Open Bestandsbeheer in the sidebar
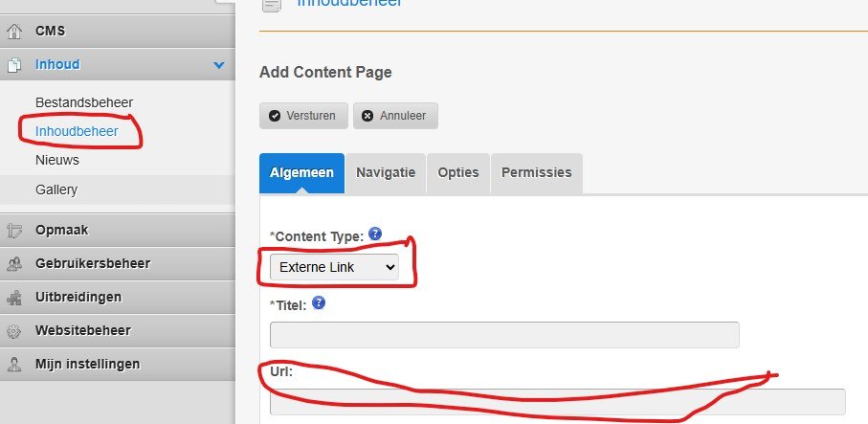This screenshot has height=424, width=868. click(x=84, y=102)
